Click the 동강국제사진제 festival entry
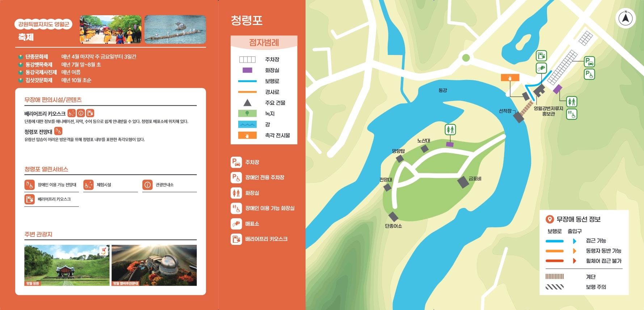Viewport: 644px width, 310px height. click(50, 72)
